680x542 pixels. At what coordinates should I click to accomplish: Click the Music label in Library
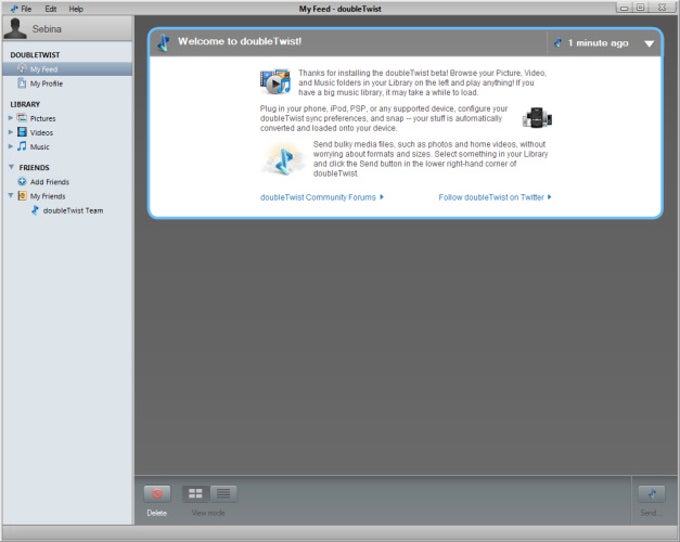pos(40,147)
